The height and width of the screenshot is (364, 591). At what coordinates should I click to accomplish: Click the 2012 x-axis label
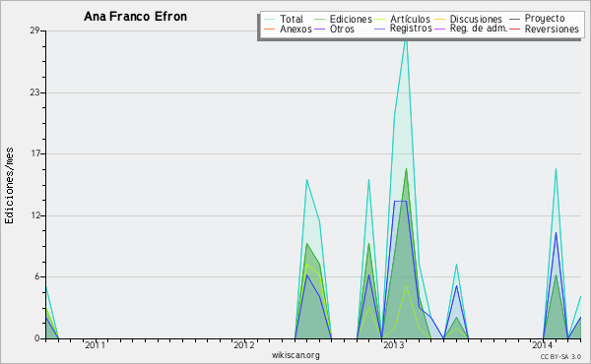coord(244,345)
